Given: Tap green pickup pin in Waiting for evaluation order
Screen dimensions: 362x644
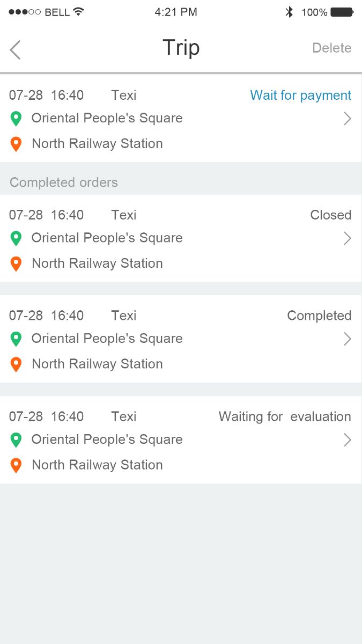Looking at the screenshot, I should point(16,440).
